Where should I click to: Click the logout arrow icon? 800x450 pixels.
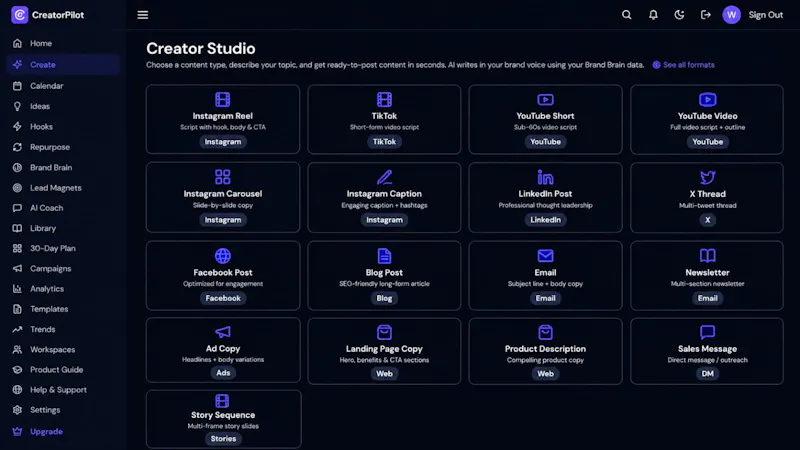click(706, 15)
